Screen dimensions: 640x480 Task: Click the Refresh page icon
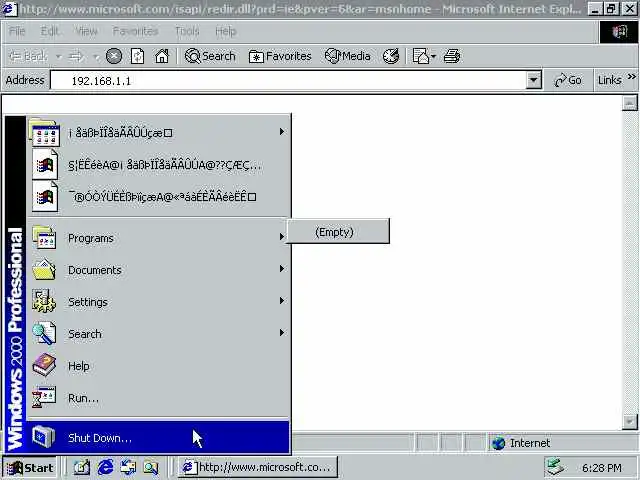pos(137,56)
